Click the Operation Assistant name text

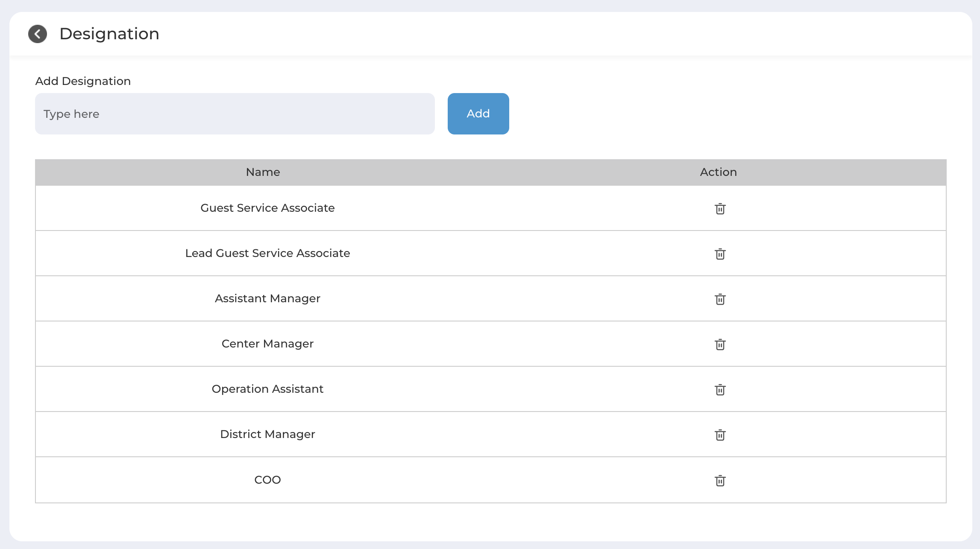267,389
